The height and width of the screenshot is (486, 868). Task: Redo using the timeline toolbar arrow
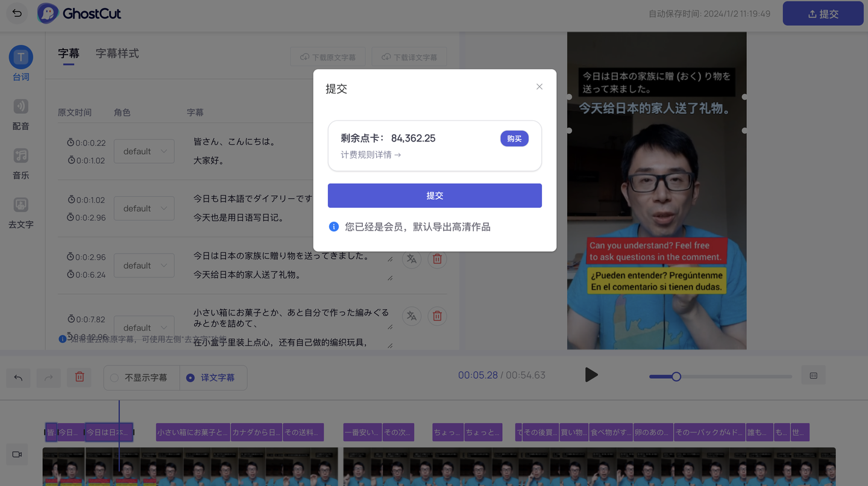[48, 378]
